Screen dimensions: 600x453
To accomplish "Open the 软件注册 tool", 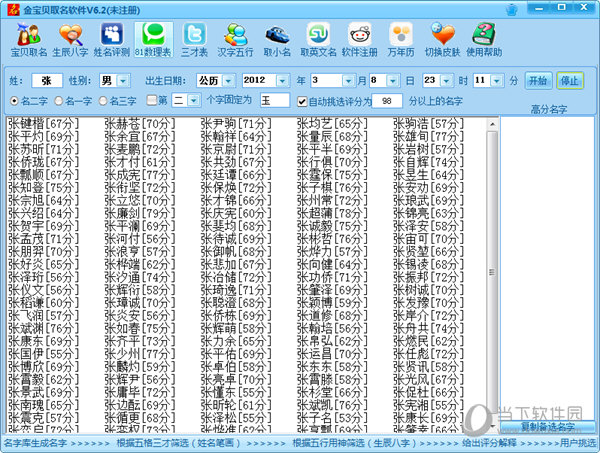I will (360, 40).
